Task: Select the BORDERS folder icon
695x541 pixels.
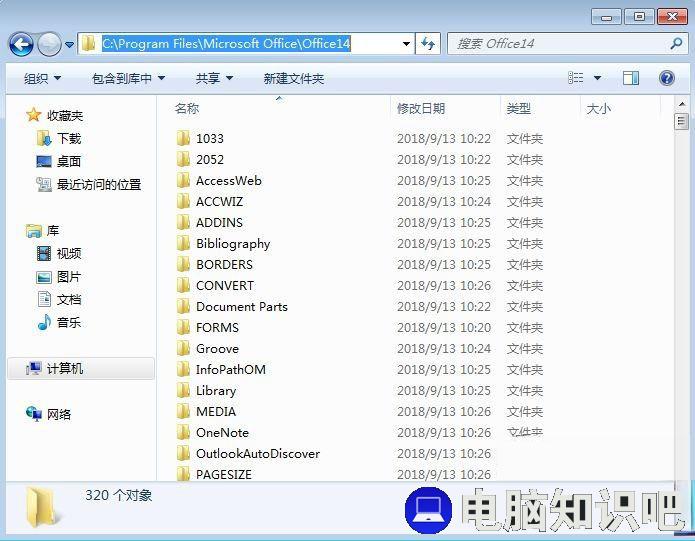Action: (183, 264)
